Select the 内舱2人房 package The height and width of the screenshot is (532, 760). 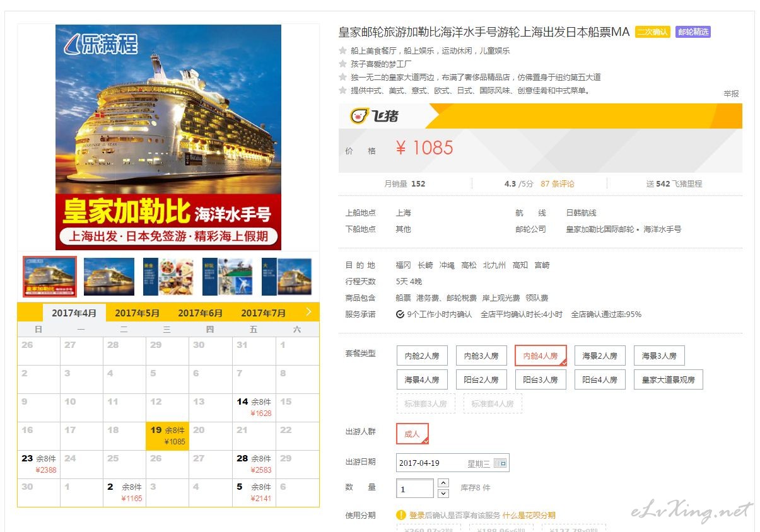[x=422, y=356]
